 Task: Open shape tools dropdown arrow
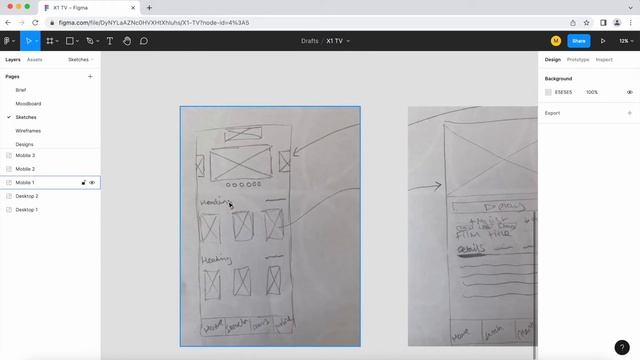(77, 41)
